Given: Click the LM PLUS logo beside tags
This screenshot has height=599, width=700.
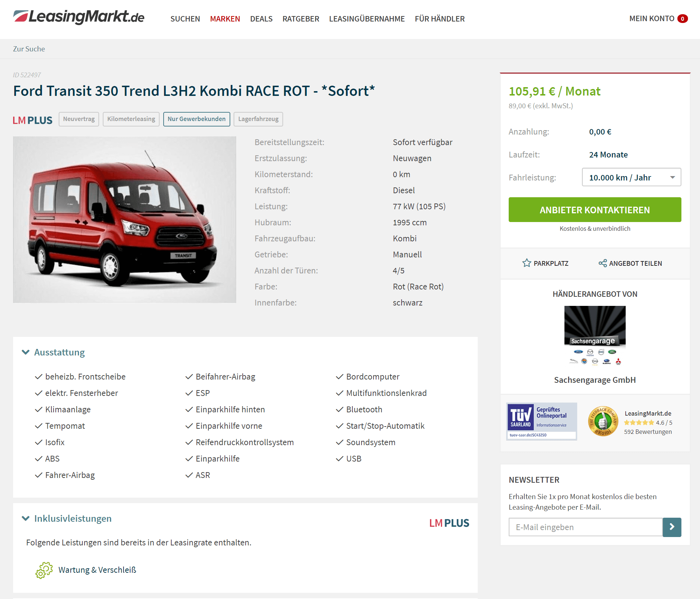Looking at the screenshot, I should pos(32,120).
